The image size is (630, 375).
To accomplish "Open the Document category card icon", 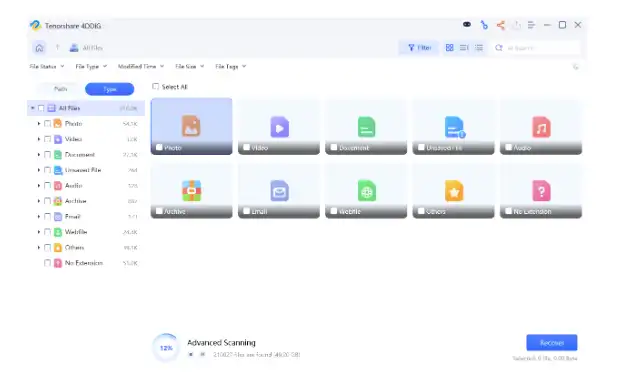I will 366,127.
